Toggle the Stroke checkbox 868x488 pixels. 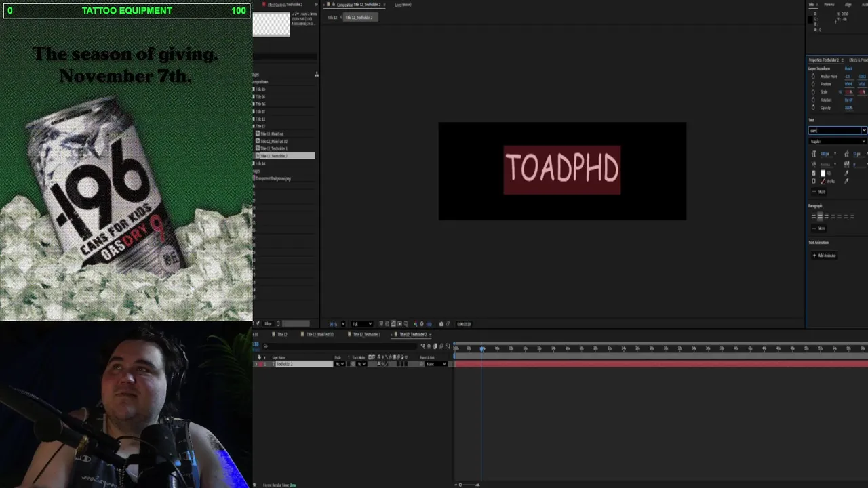click(x=814, y=181)
